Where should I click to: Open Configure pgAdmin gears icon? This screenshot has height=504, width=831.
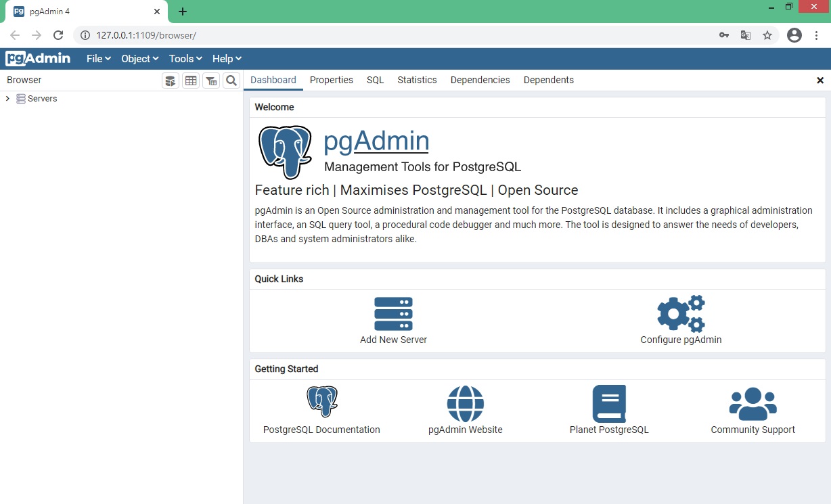pyautogui.click(x=681, y=314)
